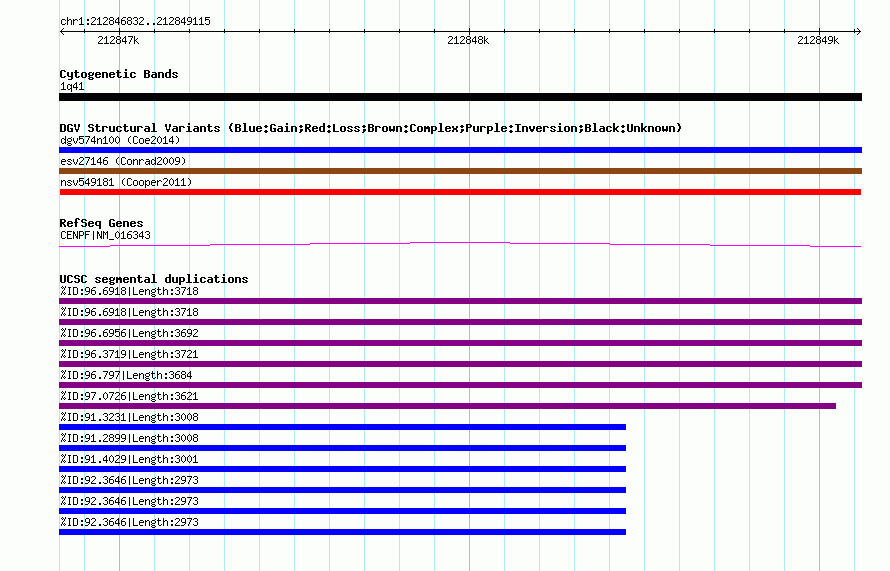Select the 212849k ruler position label
The width and height of the screenshot is (890, 571).
818,40
